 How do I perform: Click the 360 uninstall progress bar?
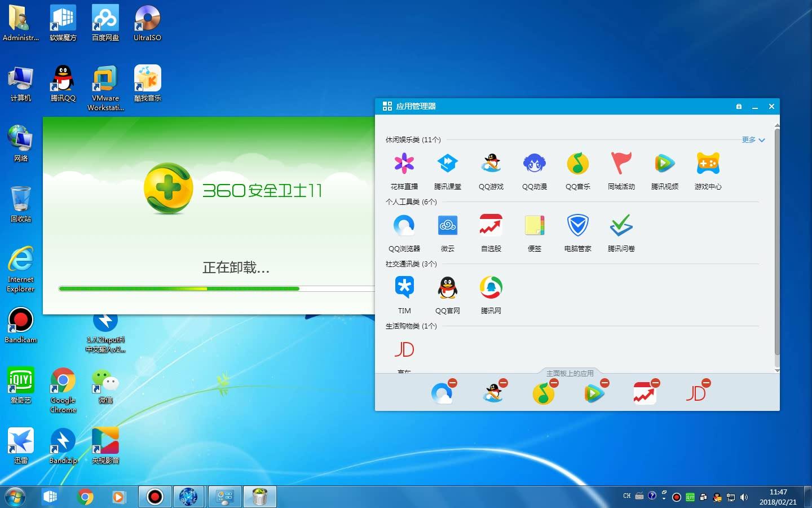pyautogui.click(x=217, y=289)
